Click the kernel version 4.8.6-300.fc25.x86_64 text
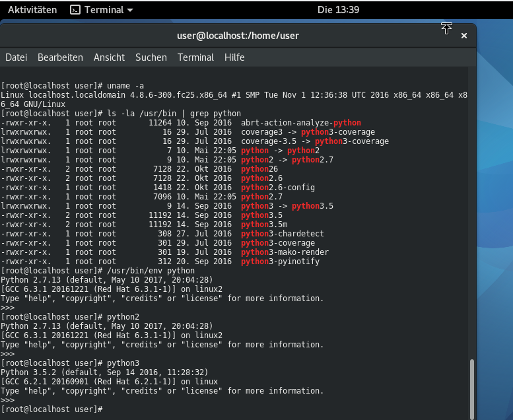 (179, 95)
